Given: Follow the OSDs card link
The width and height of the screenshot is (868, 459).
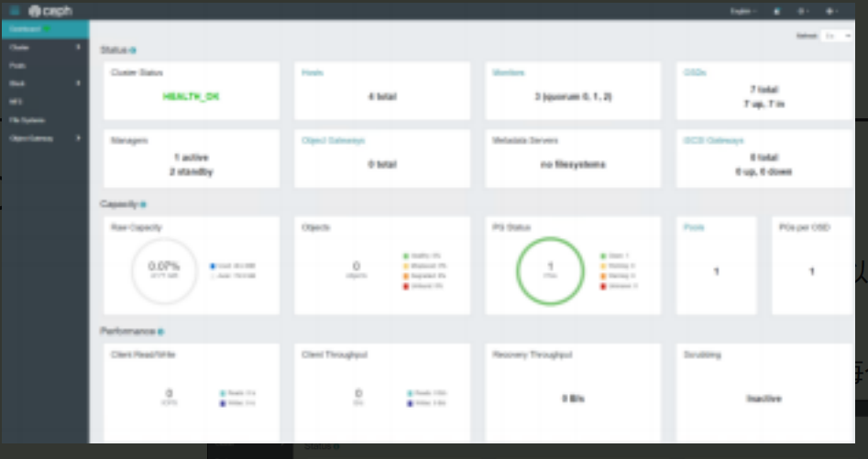Looking at the screenshot, I should point(695,72).
